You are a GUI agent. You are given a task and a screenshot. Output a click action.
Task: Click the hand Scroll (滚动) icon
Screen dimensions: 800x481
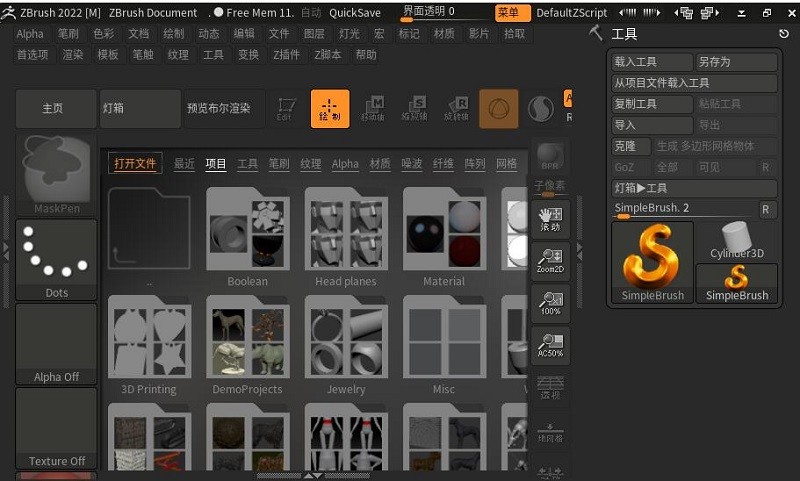click(551, 218)
